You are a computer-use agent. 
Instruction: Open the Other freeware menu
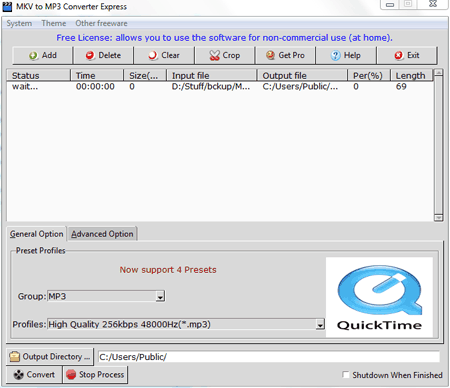101,23
